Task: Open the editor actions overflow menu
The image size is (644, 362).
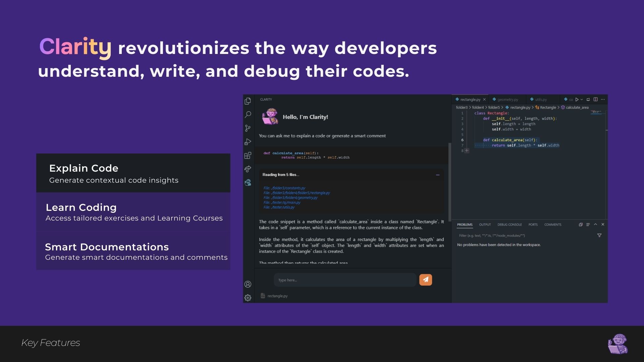Action: (x=603, y=100)
